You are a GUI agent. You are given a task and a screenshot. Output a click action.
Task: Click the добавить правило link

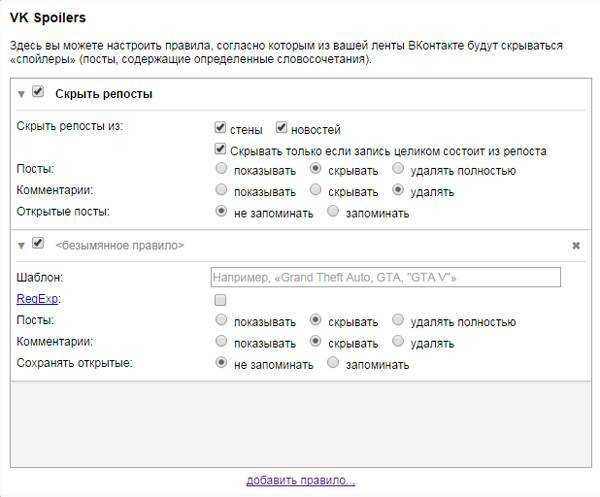[x=301, y=480]
